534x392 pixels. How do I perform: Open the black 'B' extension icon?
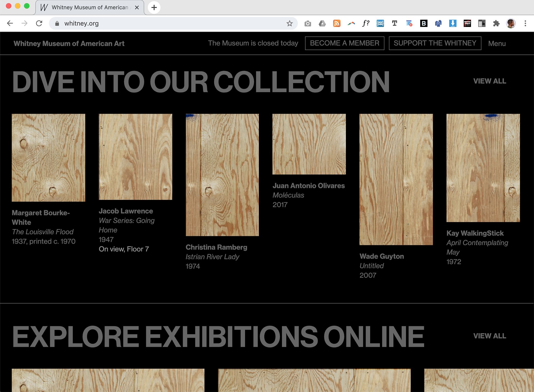click(424, 23)
